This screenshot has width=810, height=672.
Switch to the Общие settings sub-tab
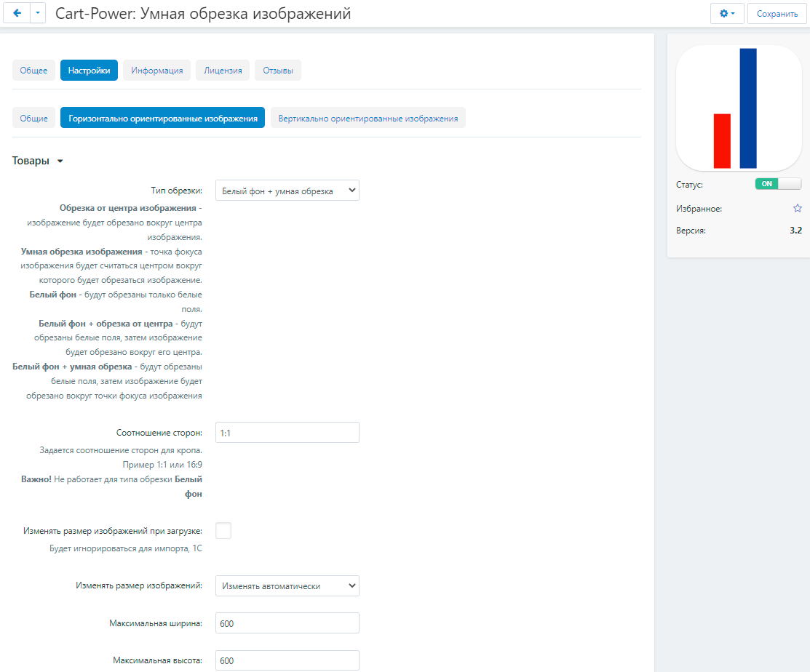(x=33, y=119)
